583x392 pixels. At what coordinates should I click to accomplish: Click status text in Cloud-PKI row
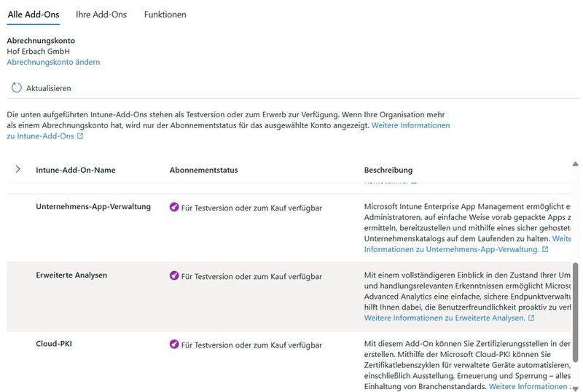point(251,345)
